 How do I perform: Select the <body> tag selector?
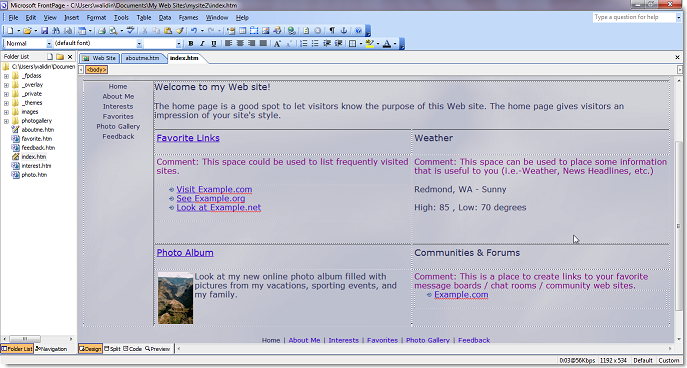(x=96, y=70)
